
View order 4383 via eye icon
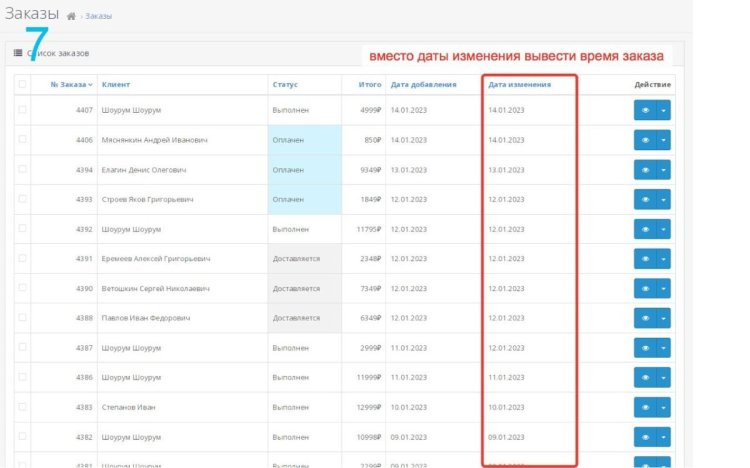(645, 407)
